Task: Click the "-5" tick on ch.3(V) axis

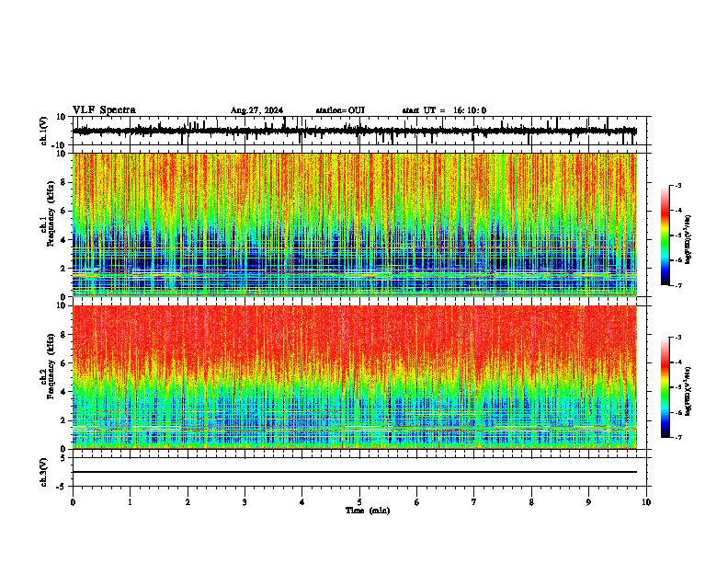Action: (x=63, y=487)
